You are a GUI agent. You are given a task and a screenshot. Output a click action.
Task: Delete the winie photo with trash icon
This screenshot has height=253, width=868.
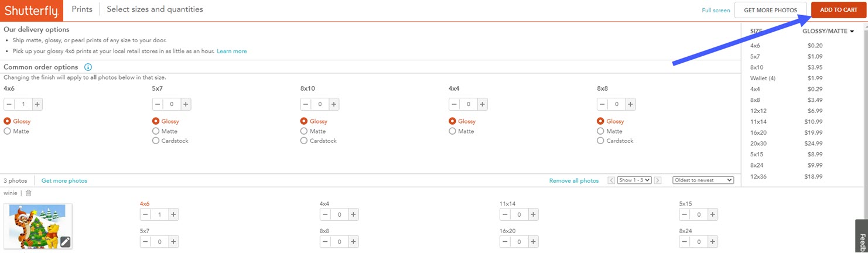29,193
